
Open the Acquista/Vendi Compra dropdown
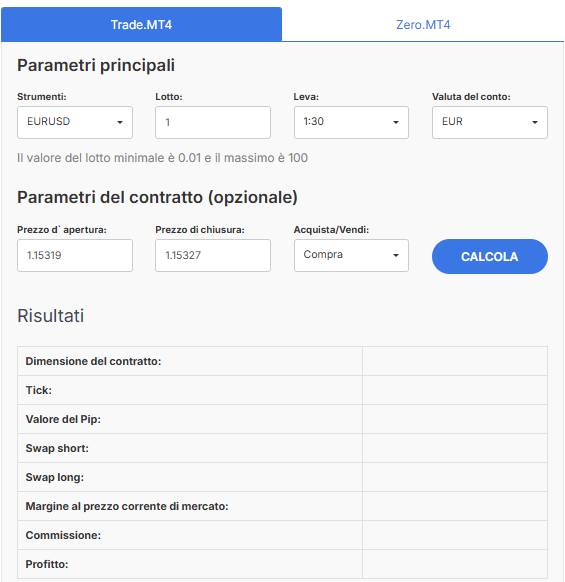[x=351, y=255]
